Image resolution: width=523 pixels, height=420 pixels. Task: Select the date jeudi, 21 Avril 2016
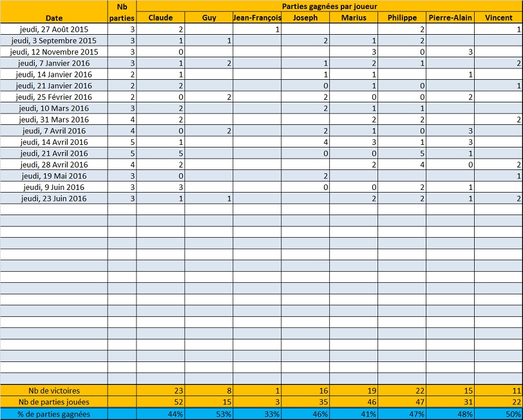[x=53, y=153]
